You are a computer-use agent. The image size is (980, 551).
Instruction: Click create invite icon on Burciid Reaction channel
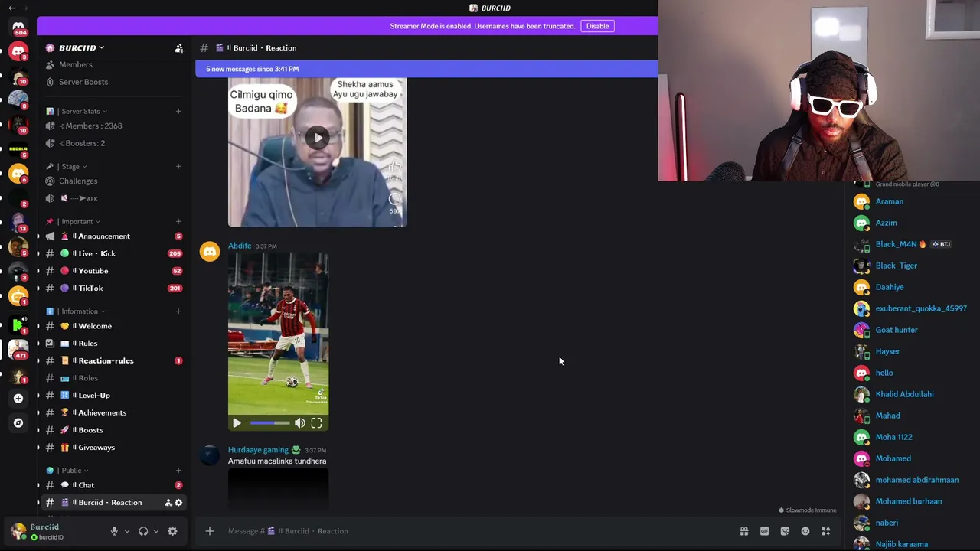(168, 503)
